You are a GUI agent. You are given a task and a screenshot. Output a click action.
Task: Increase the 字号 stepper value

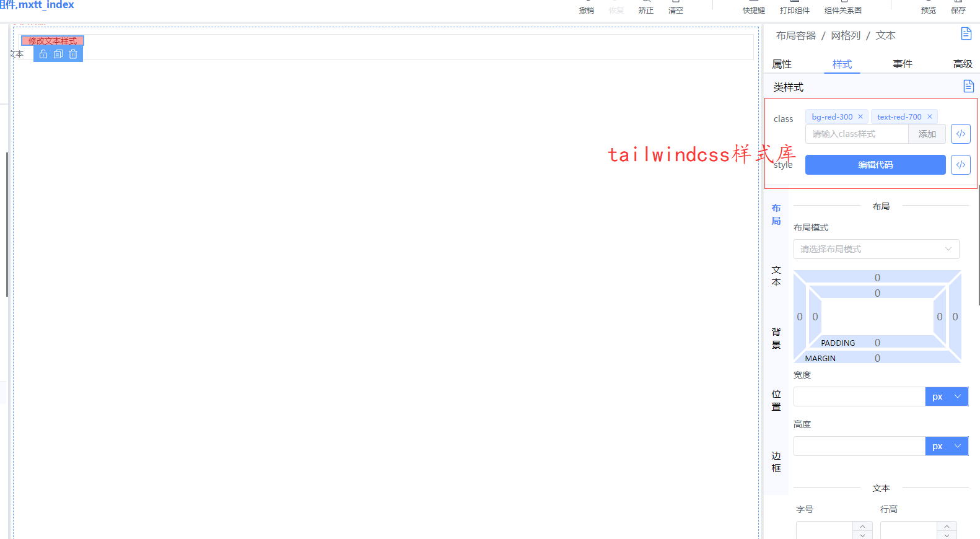tap(862, 527)
